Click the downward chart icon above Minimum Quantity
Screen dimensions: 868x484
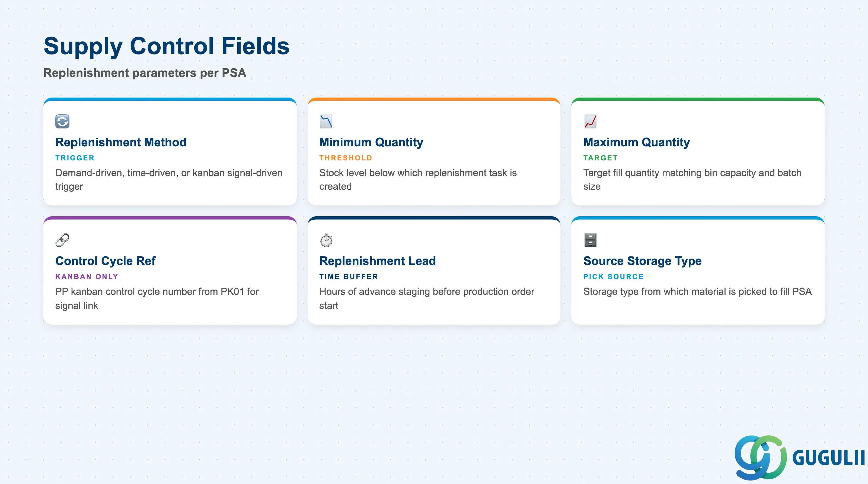tap(326, 121)
